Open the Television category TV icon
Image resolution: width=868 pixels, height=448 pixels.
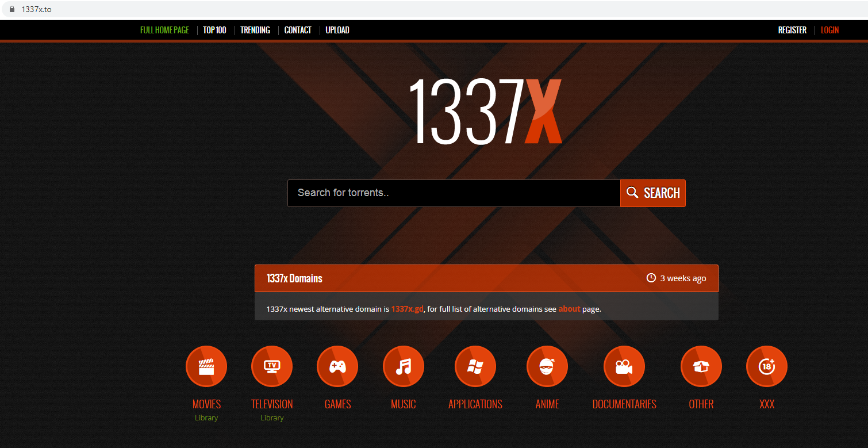click(x=272, y=366)
